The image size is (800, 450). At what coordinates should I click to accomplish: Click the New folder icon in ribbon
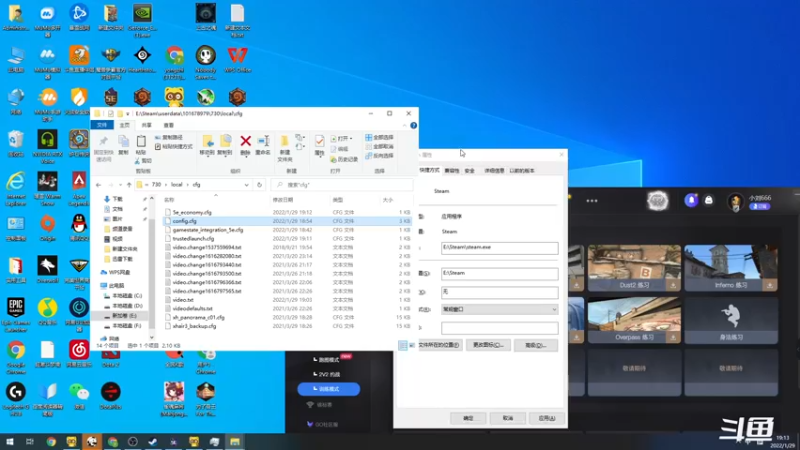(x=285, y=141)
